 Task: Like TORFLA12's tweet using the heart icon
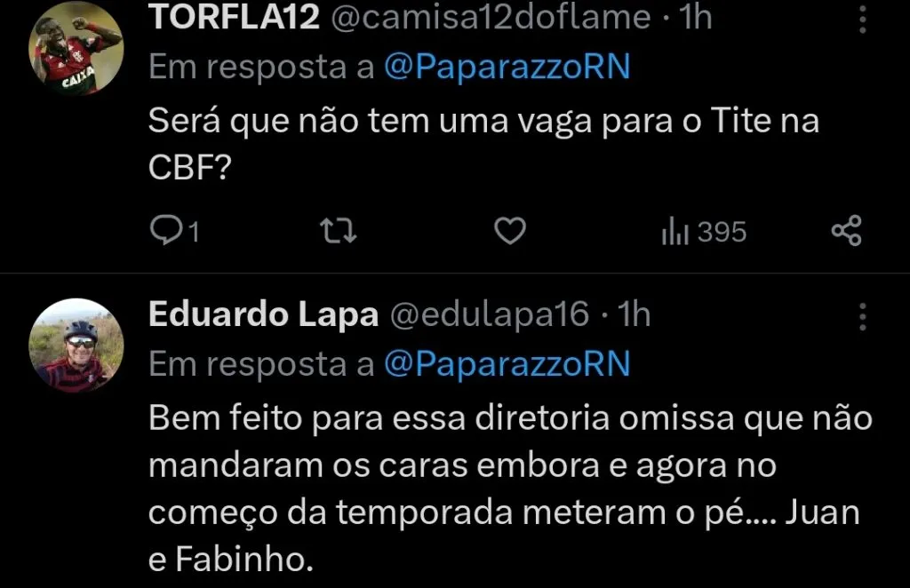tap(509, 230)
